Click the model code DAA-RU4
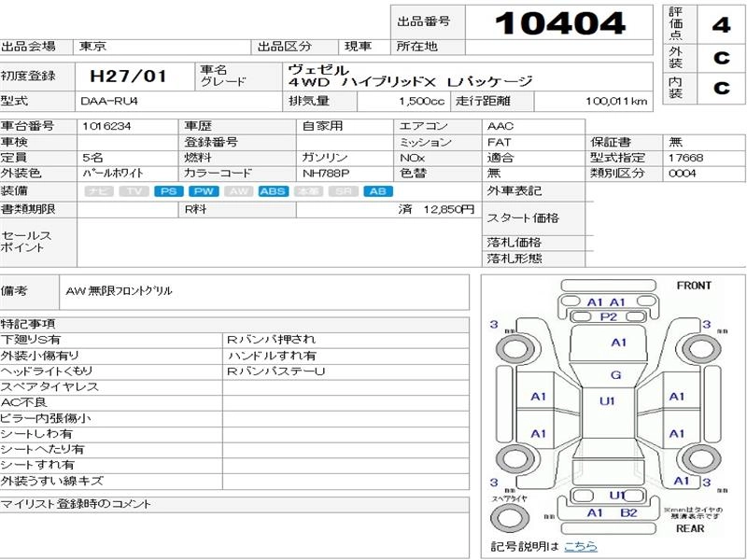Viewport: 747px width, 560px height. click(x=109, y=102)
